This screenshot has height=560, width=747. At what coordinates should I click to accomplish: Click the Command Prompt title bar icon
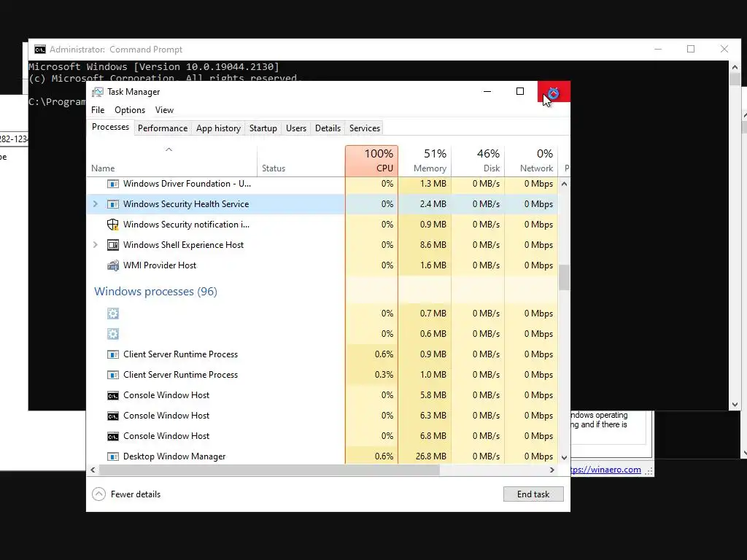40,50
